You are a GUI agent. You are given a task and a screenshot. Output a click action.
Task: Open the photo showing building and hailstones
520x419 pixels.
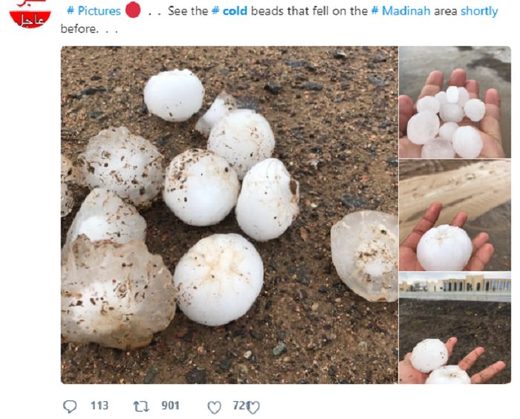[x=455, y=328]
